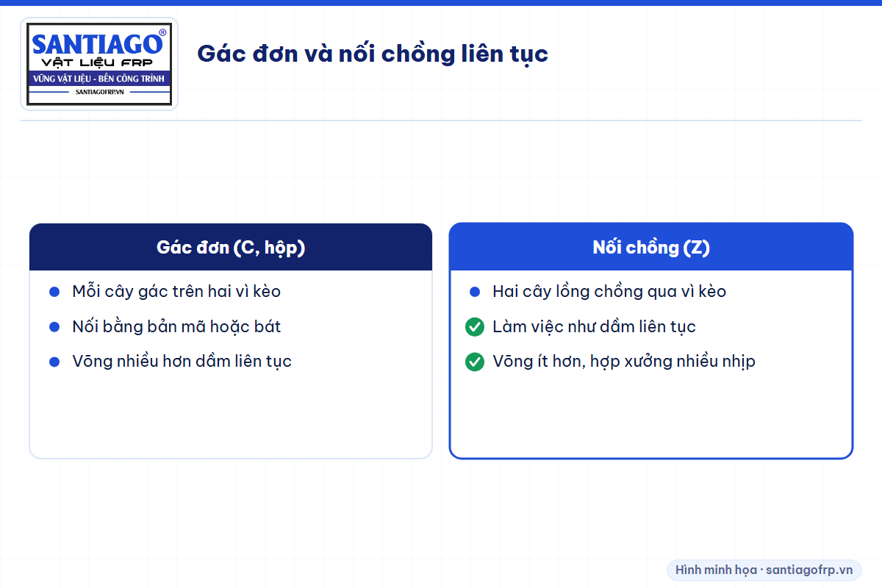The width and height of the screenshot is (882, 588).
Task: Click the Santiago FRP logo
Action: (x=99, y=64)
